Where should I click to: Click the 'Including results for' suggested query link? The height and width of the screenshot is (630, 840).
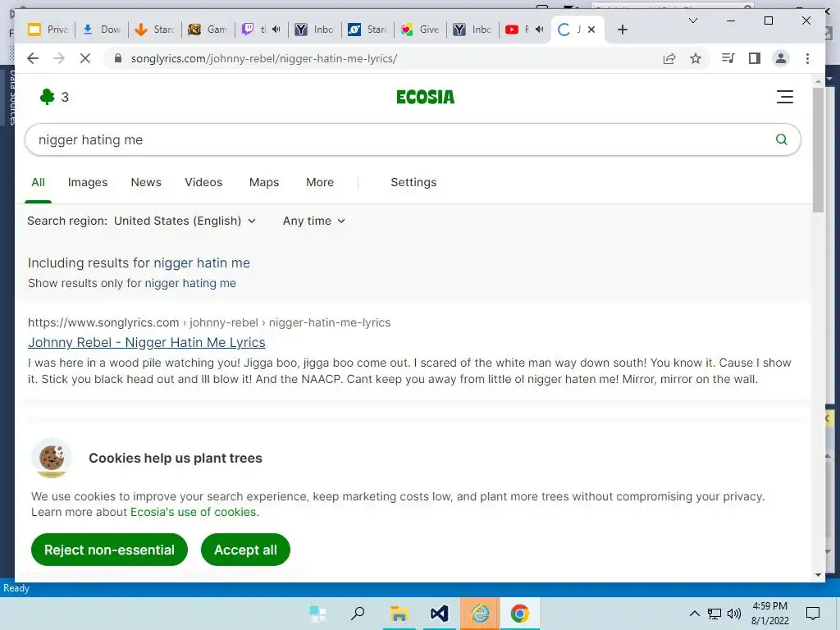click(x=202, y=263)
